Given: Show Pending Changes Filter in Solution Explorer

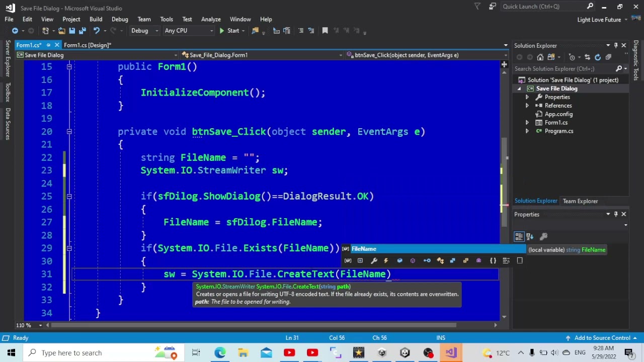Looking at the screenshot, I should pyautogui.click(x=572, y=57).
